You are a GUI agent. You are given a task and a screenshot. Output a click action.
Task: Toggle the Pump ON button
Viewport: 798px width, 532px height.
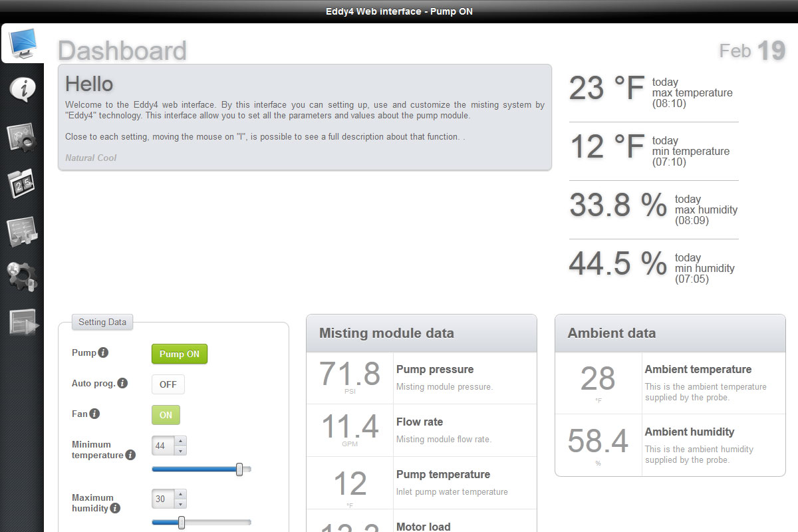click(x=180, y=354)
